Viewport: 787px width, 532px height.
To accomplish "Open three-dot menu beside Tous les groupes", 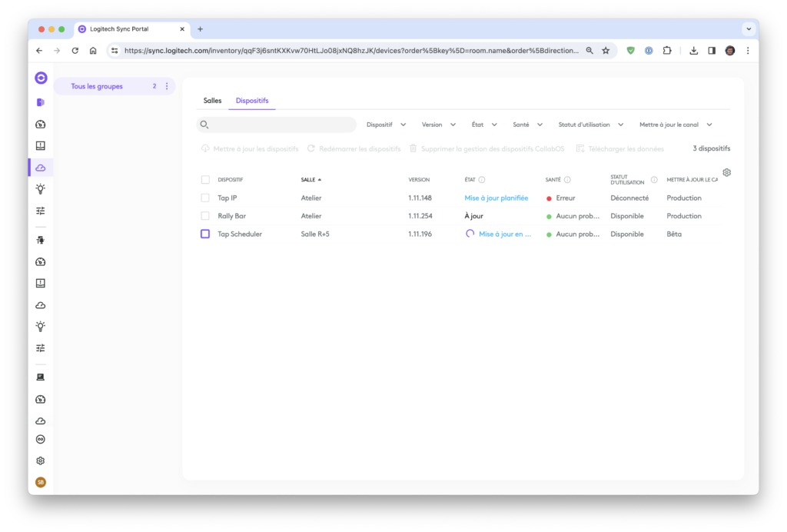I will (167, 86).
